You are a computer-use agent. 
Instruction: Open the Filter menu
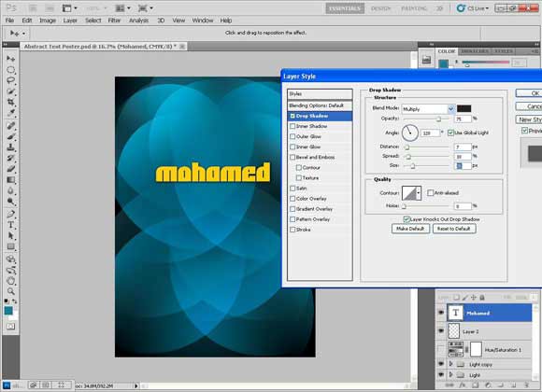[x=114, y=21]
